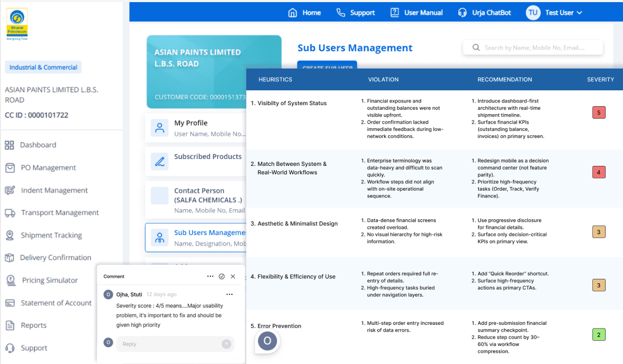Click Urja ChatBot link
The width and height of the screenshot is (623, 364).
pyautogui.click(x=491, y=13)
